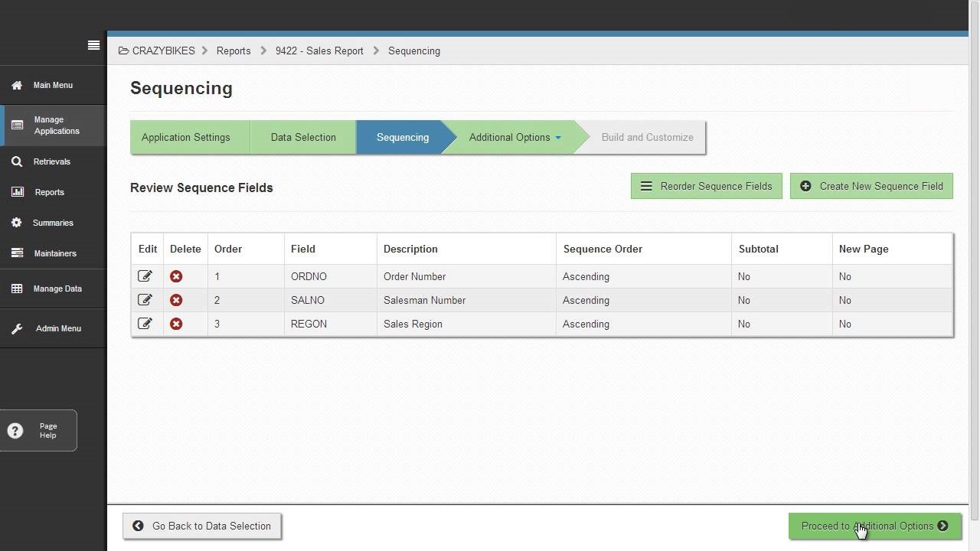The height and width of the screenshot is (551, 980).
Task: Delete the Order Number sequence field
Action: 176,276
